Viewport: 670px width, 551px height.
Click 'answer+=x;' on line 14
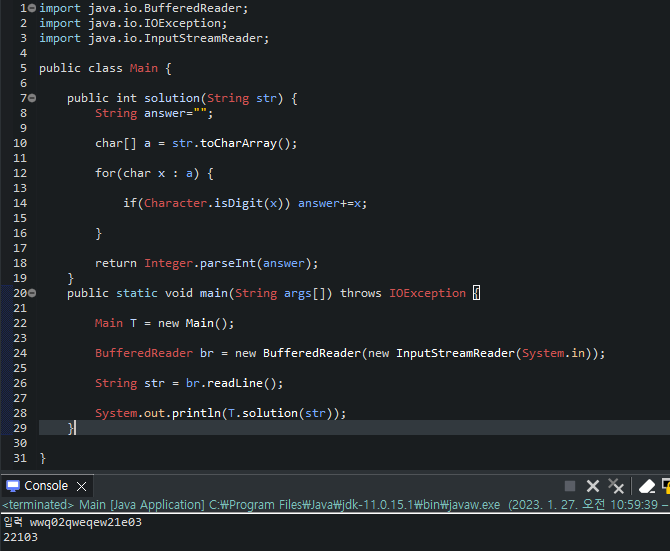coord(332,203)
